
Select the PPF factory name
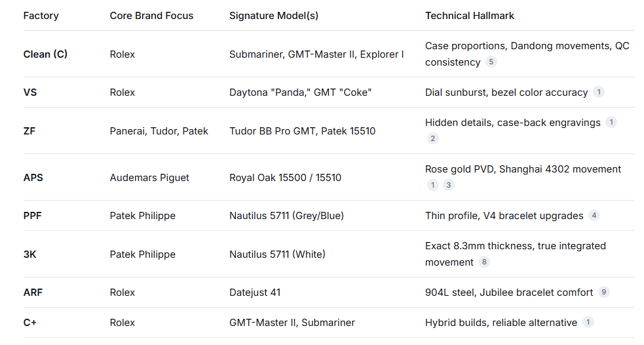pos(33,215)
